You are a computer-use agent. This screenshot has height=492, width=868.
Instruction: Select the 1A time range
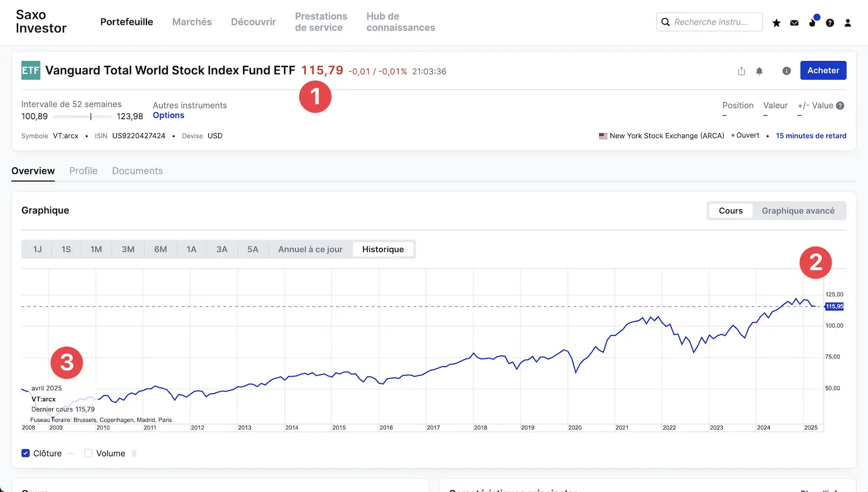[192, 249]
